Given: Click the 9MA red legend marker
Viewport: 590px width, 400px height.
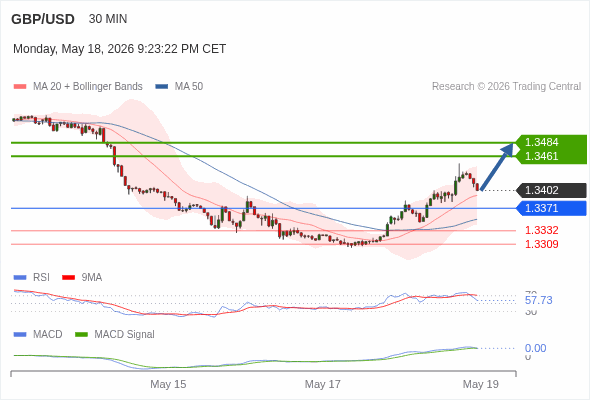Looking at the screenshot, I should point(68,278).
